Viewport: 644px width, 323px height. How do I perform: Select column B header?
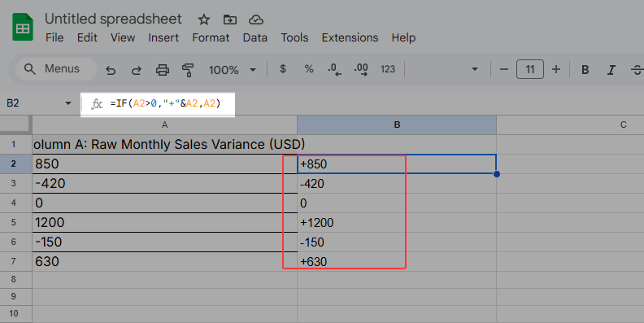point(397,125)
